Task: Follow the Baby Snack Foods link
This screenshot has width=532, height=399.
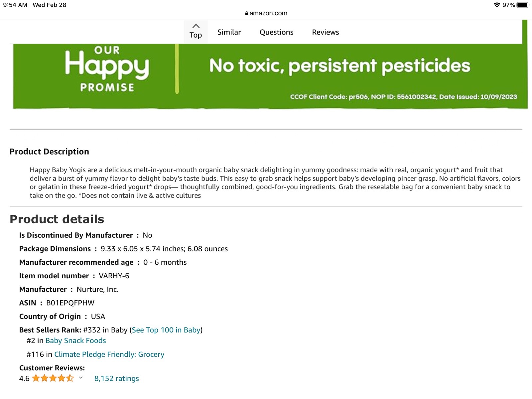Action: click(75, 340)
